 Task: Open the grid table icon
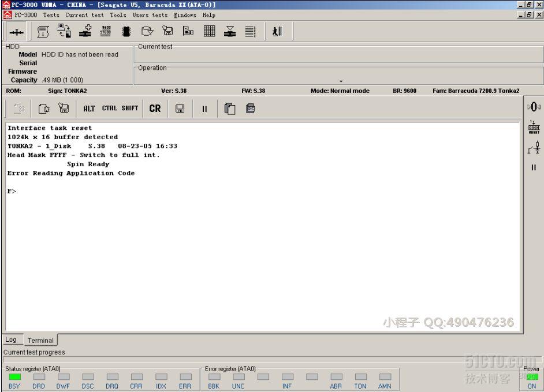pyautogui.click(x=209, y=31)
